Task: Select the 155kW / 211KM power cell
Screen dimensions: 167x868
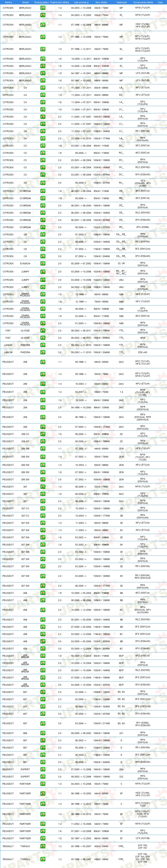Action: 101,723
